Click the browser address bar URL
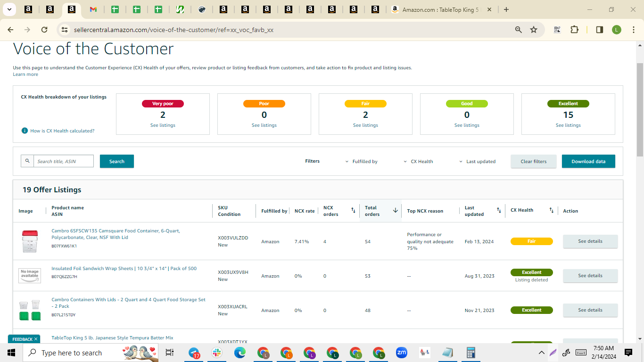Image resolution: width=644 pixels, height=362 pixels. point(173,30)
